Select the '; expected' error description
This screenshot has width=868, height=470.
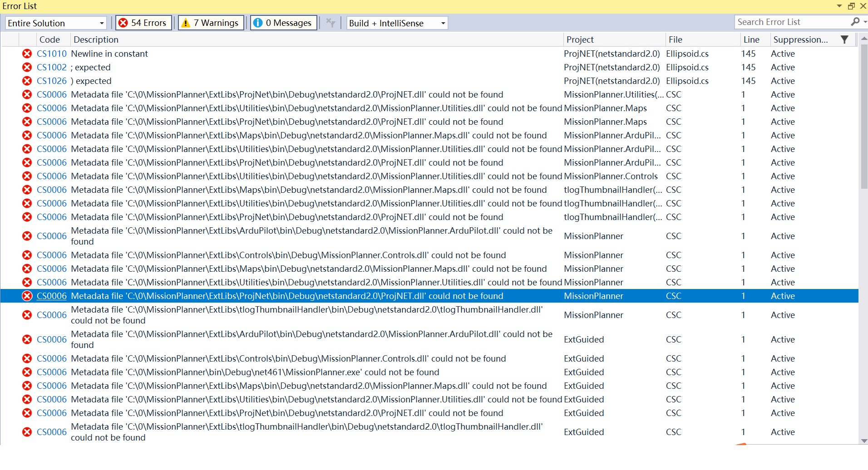click(91, 67)
